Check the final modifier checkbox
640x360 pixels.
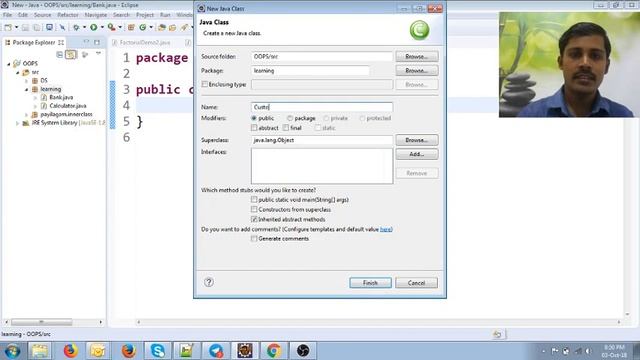pyautogui.click(x=286, y=128)
